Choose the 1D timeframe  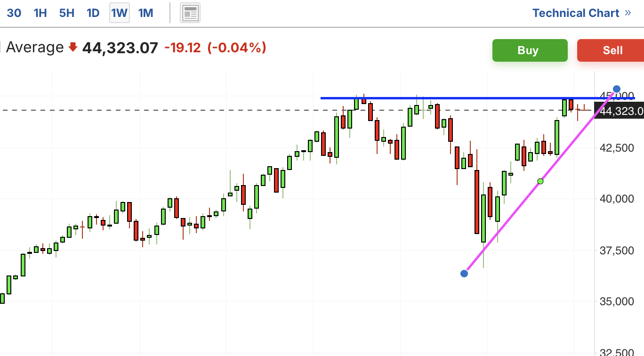(x=93, y=13)
